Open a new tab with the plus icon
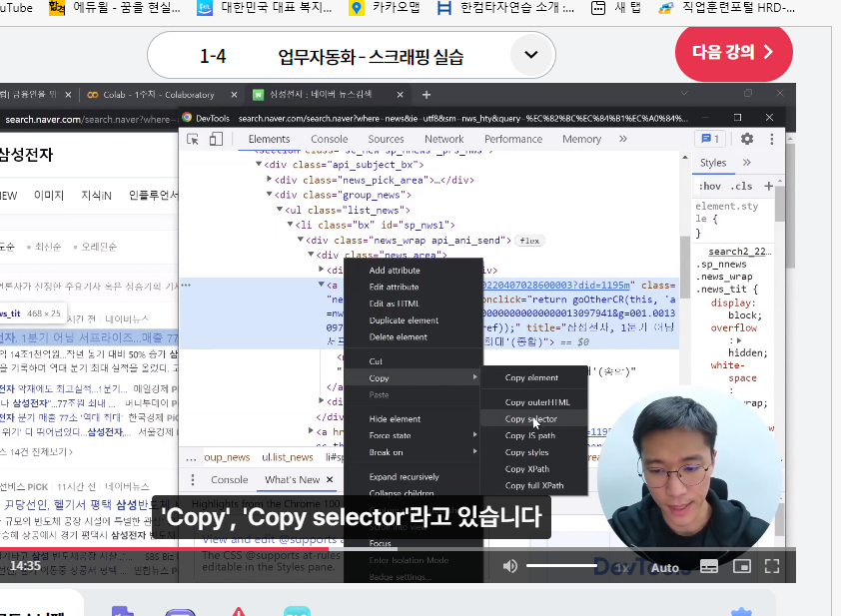Viewport: 841px width, 616px height. 425,95
